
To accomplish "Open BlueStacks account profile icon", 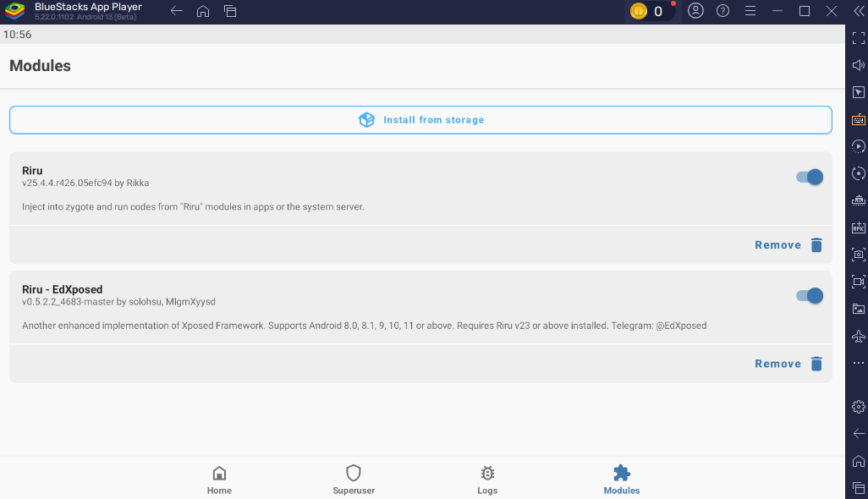I will tap(695, 10).
